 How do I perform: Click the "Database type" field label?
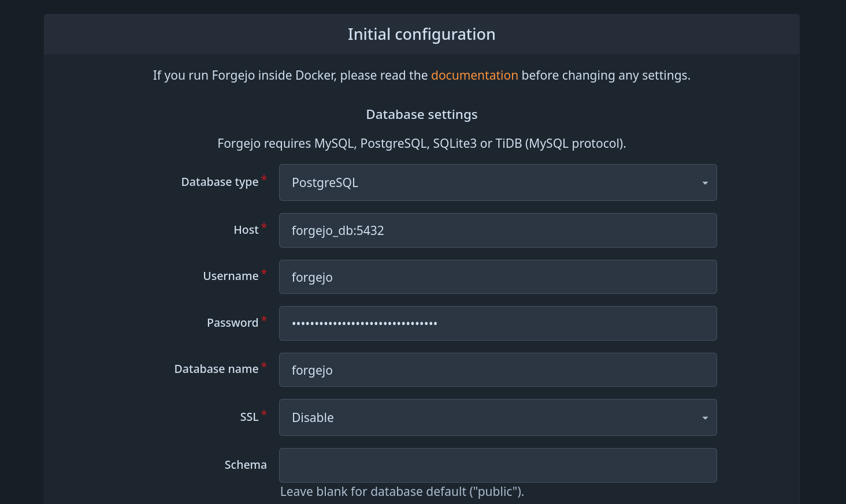coord(220,182)
